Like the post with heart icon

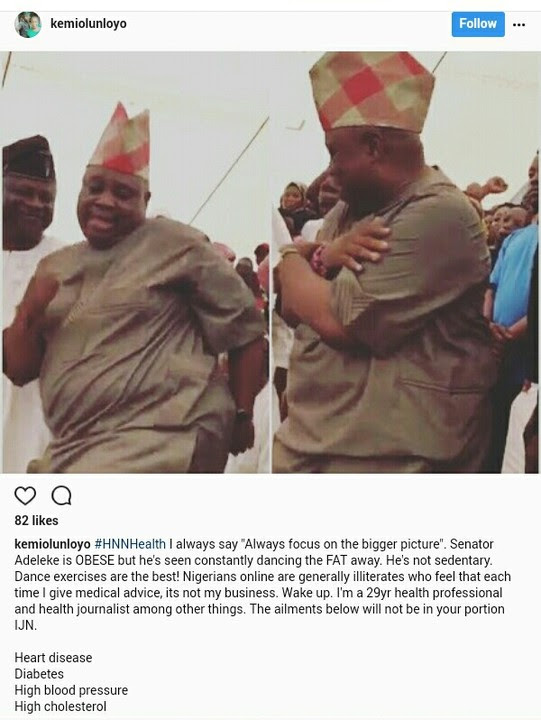[x=25, y=496]
